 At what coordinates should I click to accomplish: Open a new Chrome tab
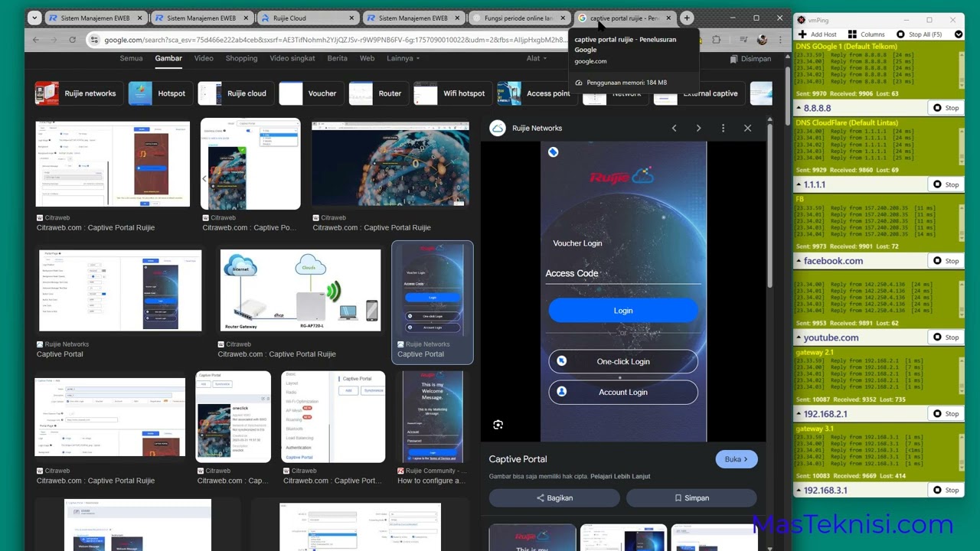pyautogui.click(x=687, y=18)
